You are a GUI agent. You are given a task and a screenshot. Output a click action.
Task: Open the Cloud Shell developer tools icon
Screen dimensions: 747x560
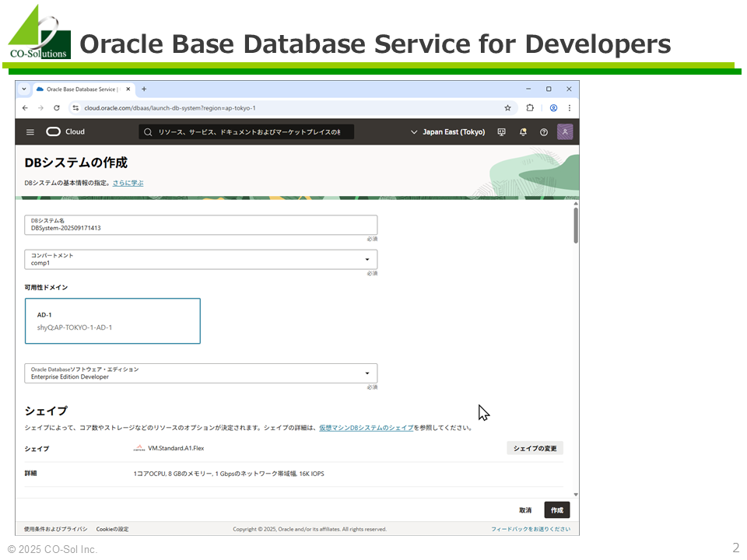click(501, 132)
